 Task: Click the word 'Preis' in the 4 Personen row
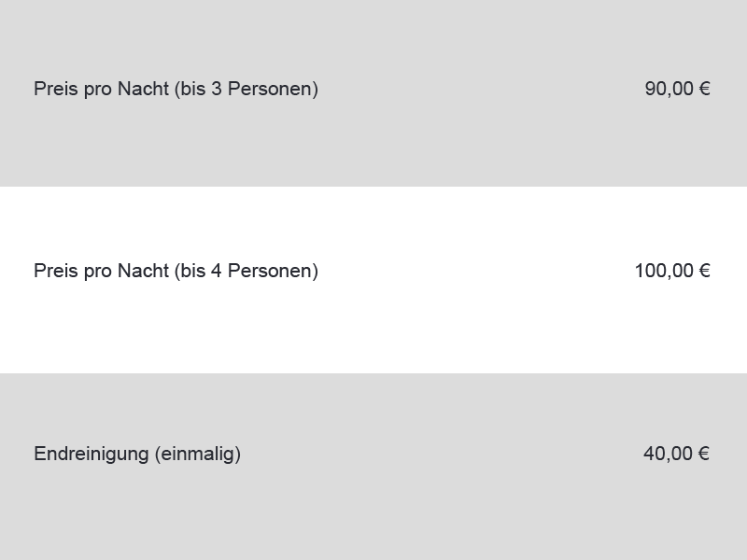point(56,271)
